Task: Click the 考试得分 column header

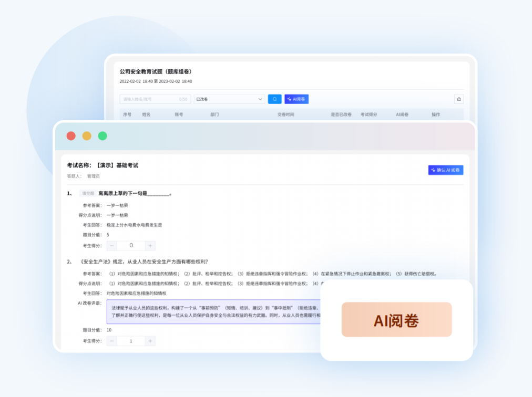Action: tap(369, 114)
